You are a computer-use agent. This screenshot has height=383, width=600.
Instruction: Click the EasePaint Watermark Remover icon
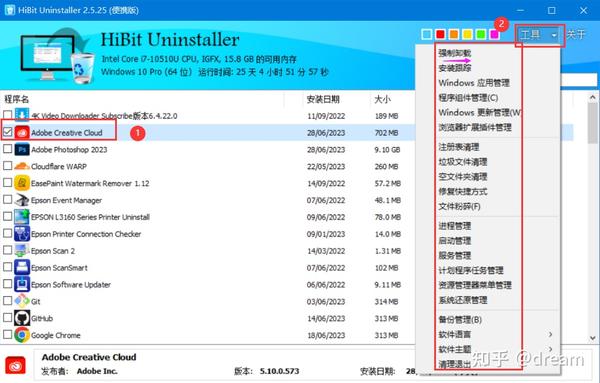pos(22,183)
